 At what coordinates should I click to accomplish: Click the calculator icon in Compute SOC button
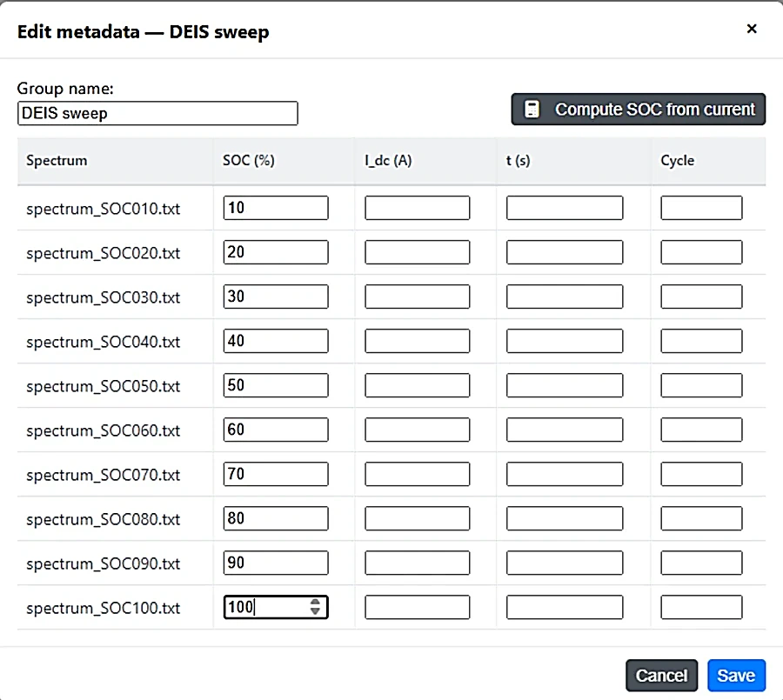[x=532, y=110]
